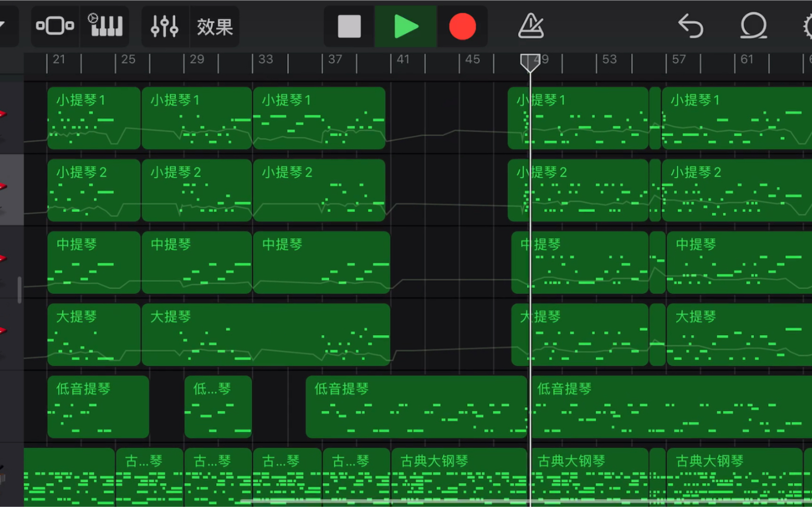Open the track controls mixer icon
Viewport: 812px width, 507px height.
coord(164,26)
